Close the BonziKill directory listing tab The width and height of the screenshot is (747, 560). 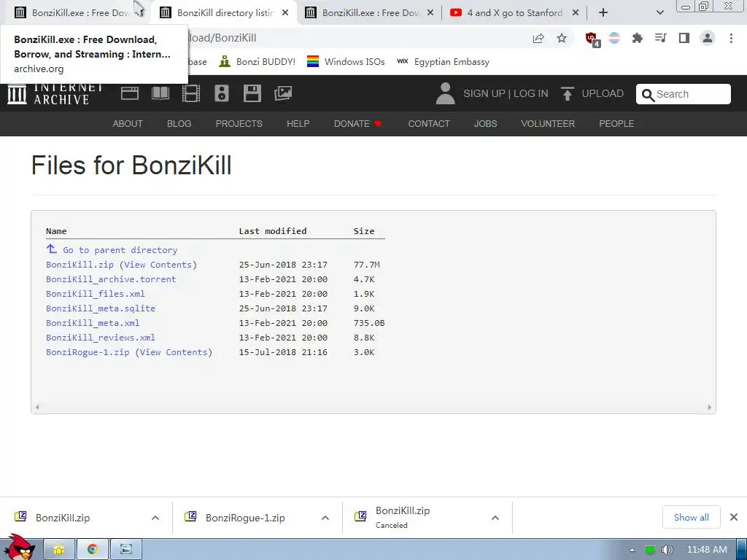coord(285,13)
